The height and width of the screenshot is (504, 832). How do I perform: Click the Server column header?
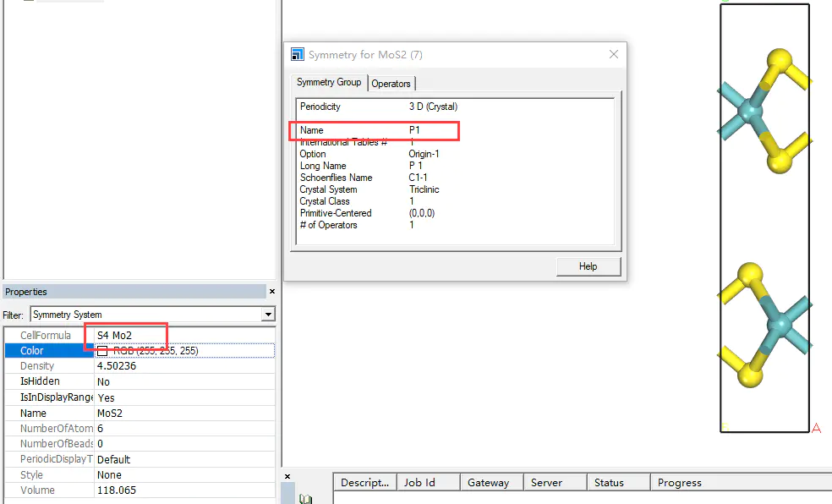556,482
